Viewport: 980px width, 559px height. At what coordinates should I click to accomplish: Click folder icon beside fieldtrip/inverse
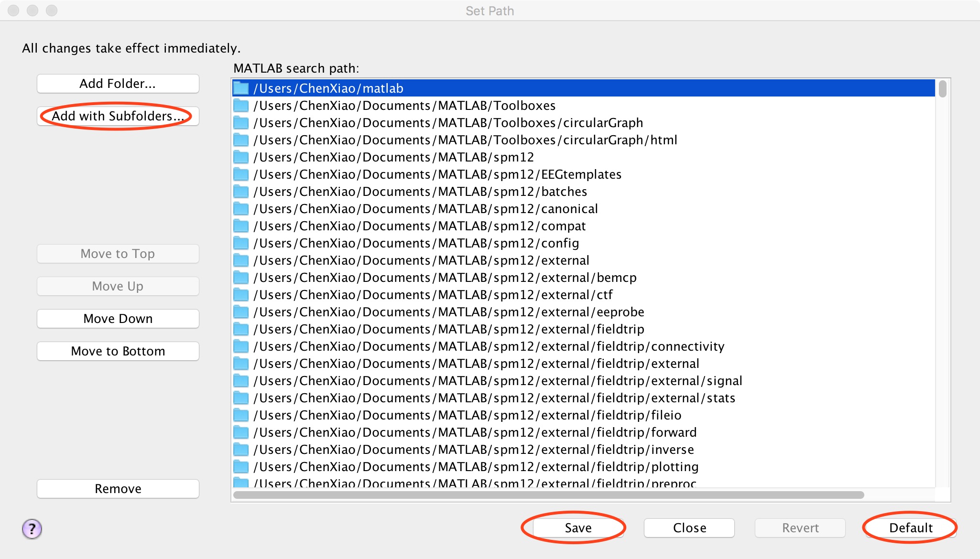pyautogui.click(x=241, y=450)
